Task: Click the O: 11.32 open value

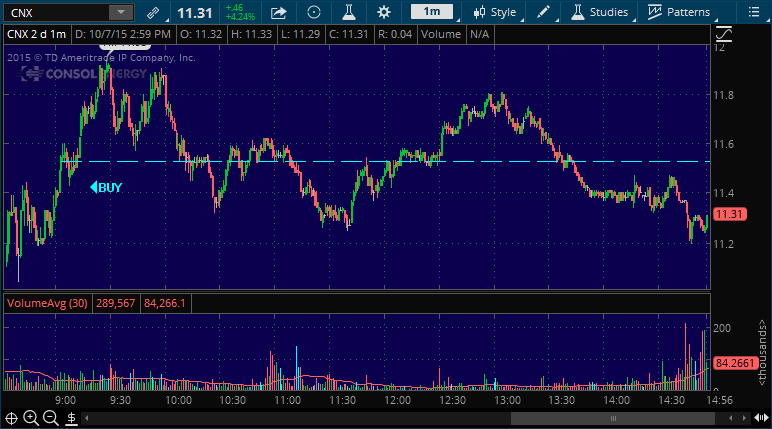Action: coord(201,34)
